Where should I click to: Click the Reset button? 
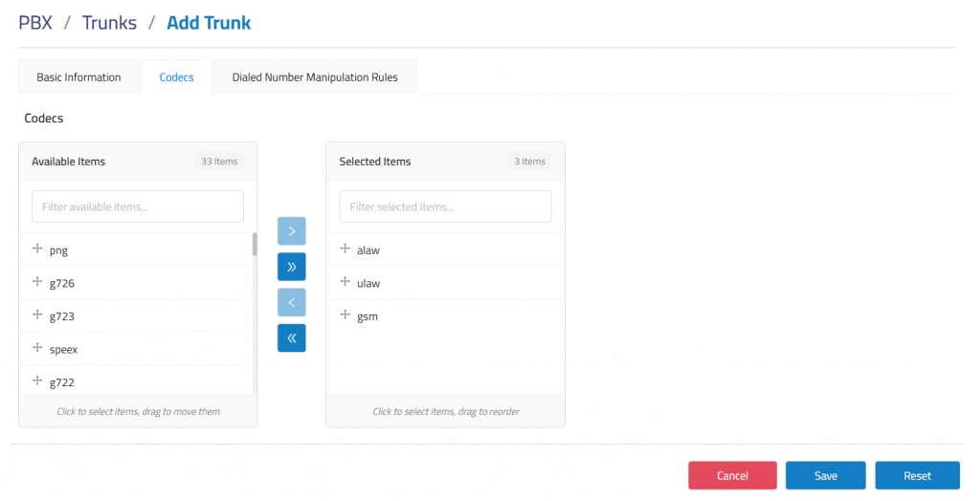coord(917,476)
